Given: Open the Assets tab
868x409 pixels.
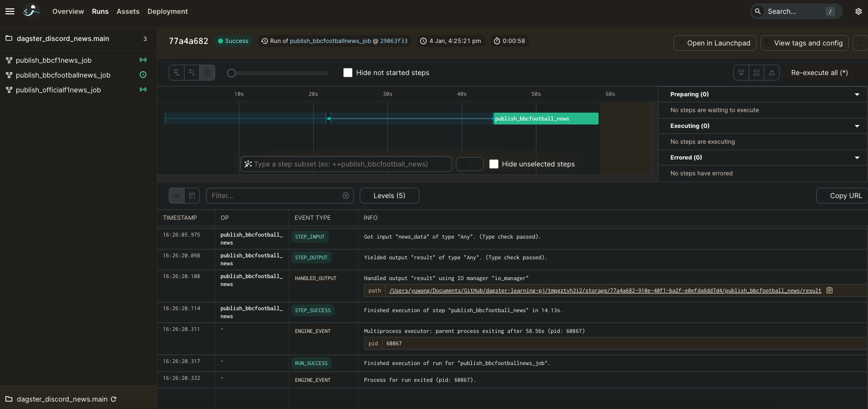Looking at the screenshot, I should [128, 11].
